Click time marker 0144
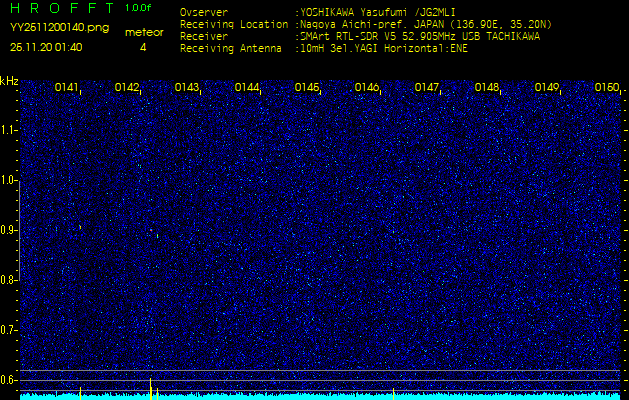 pyautogui.click(x=247, y=87)
